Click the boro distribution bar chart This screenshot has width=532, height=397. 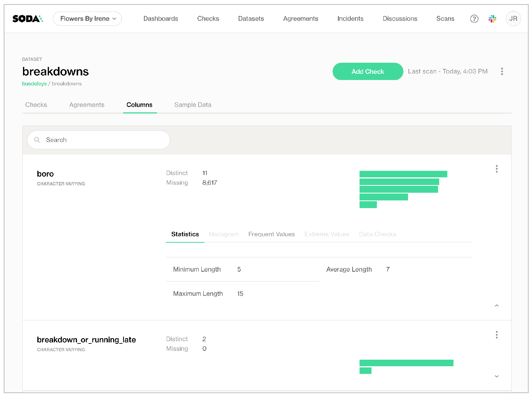coord(403,189)
